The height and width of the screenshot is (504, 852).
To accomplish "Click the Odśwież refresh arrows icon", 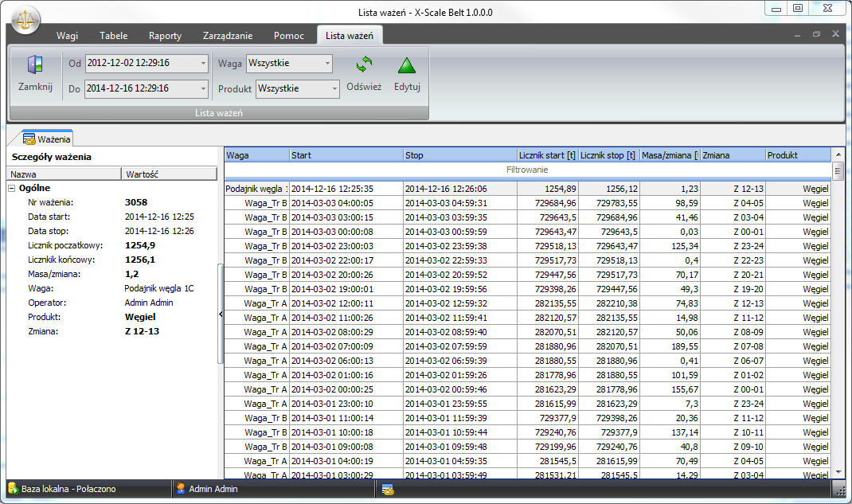I will point(364,65).
